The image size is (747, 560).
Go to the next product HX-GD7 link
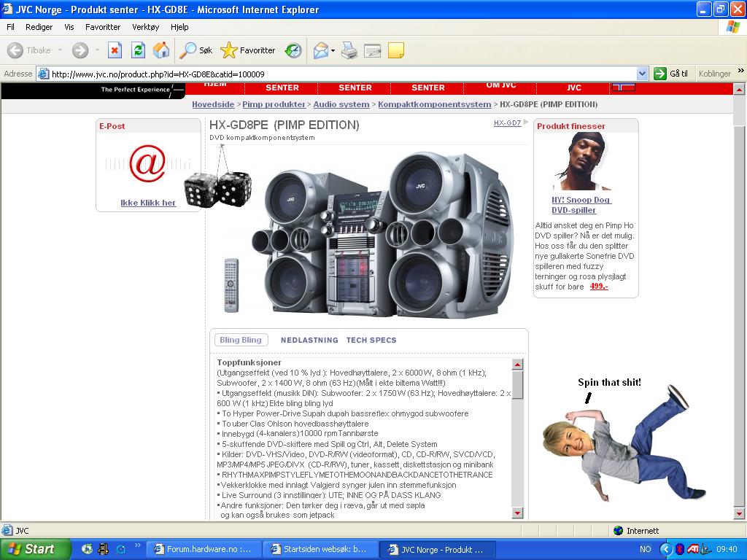[x=508, y=122]
